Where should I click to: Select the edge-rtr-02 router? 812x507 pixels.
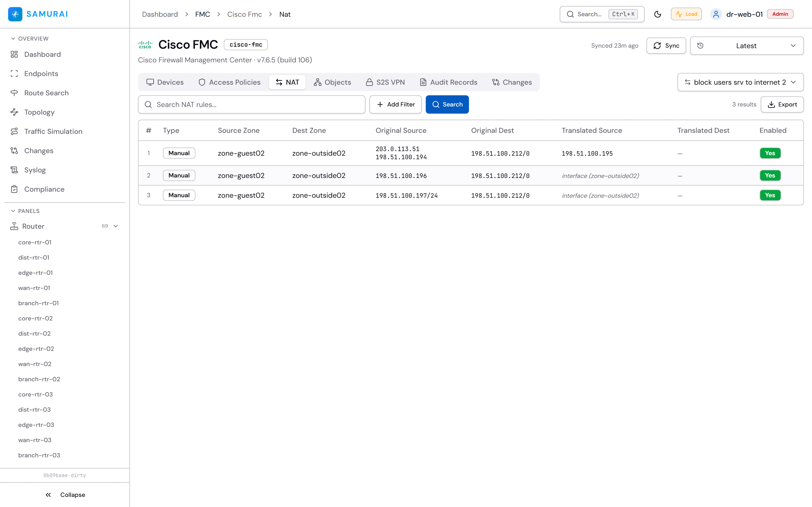[x=36, y=349]
